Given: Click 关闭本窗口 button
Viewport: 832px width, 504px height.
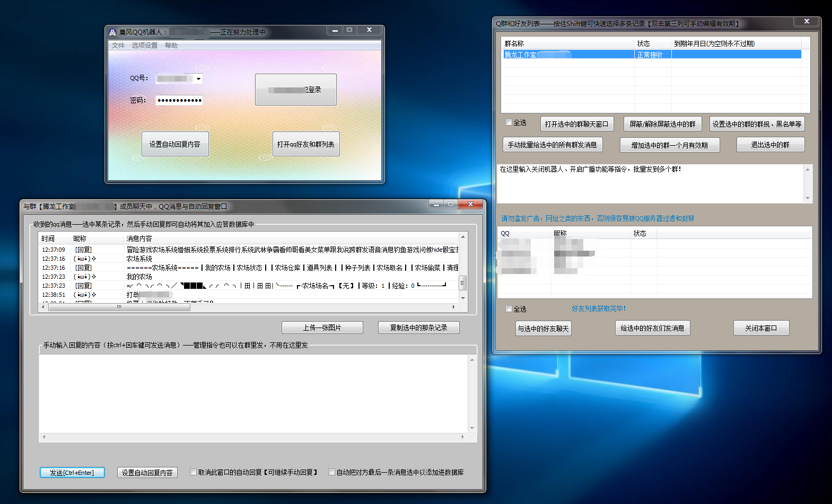Looking at the screenshot, I should click(x=761, y=328).
